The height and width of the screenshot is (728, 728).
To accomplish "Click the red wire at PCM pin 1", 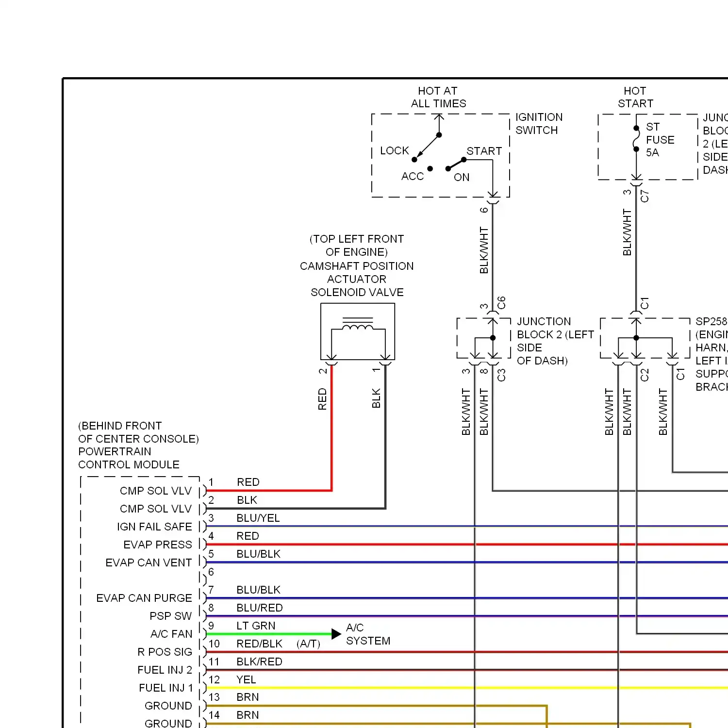I will [269, 491].
